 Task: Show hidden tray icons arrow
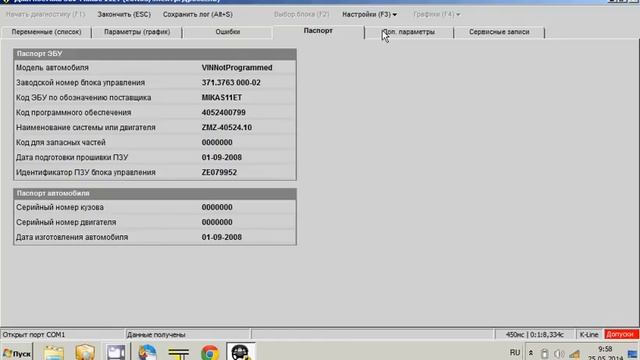pyautogui.click(x=531, y=353)
